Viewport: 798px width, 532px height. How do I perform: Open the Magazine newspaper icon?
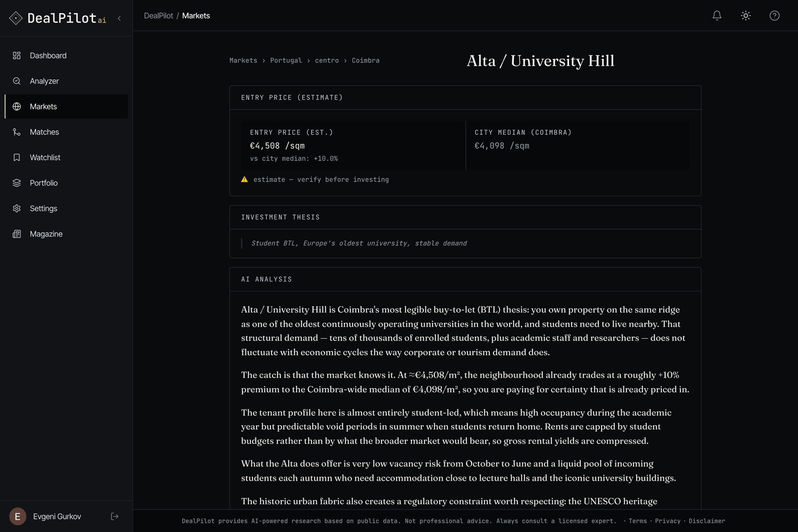[17, 234]
